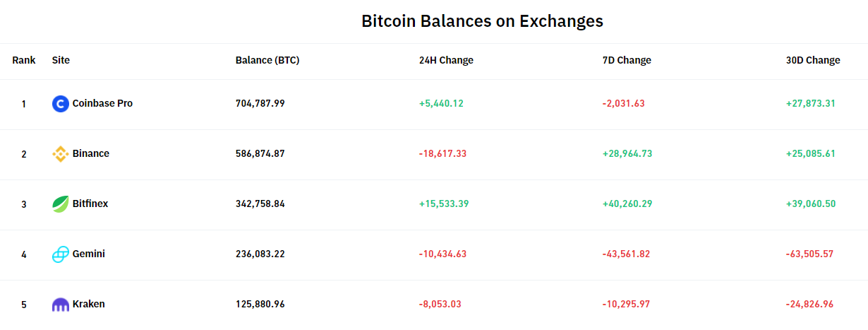Viewport: 868px width, 330px height.
Task: Sort by the 7D Change header
Action: point(627,60)
